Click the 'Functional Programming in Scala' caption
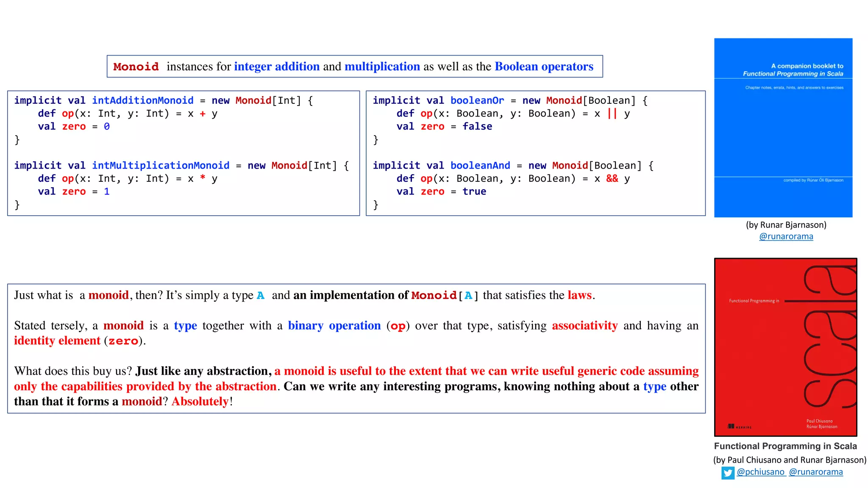Viewport: 868px width, 488px height. click(x=785, y=446)
